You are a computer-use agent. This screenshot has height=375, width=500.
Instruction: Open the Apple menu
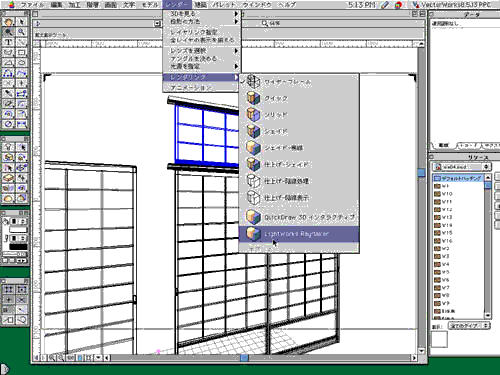pos(11,5)
